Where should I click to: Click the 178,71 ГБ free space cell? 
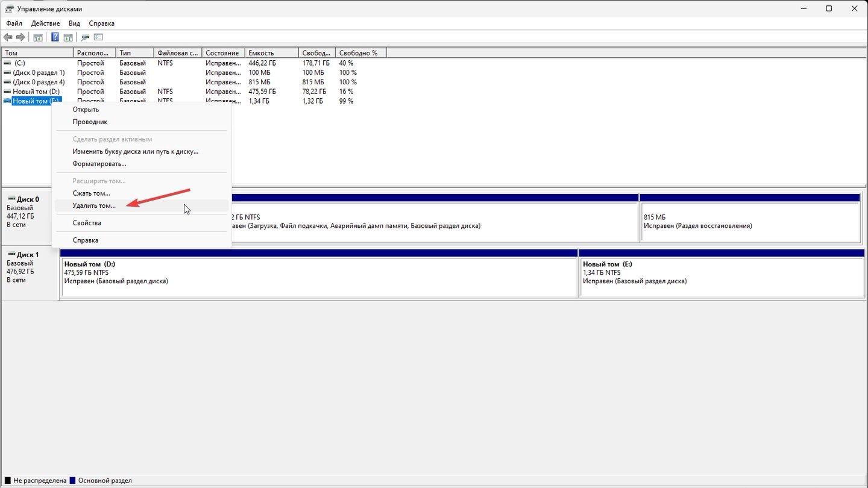point(316,63)
